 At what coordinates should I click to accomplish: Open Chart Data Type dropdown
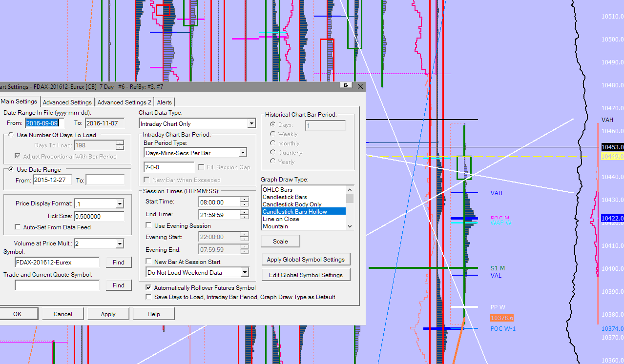pyautogui.click(x=251, y=124)
